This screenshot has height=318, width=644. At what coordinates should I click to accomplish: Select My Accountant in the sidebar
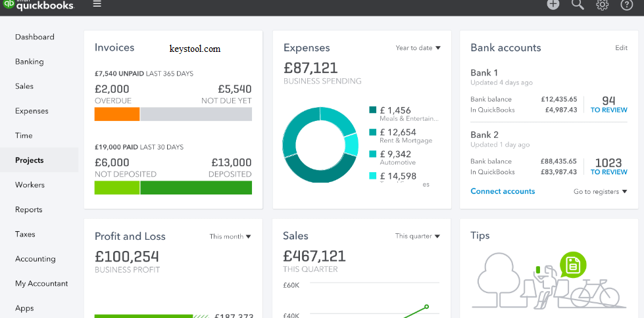[x=41, y=283]
